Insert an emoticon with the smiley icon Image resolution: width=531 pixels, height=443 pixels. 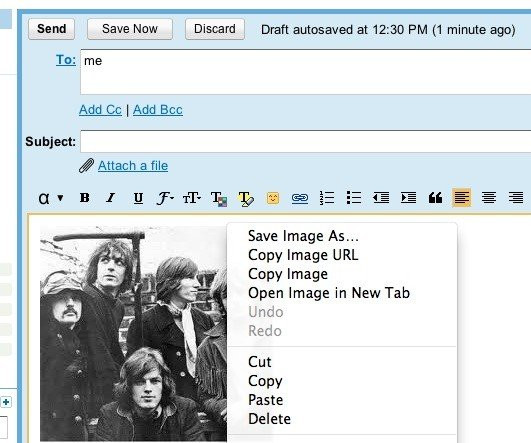273,198
